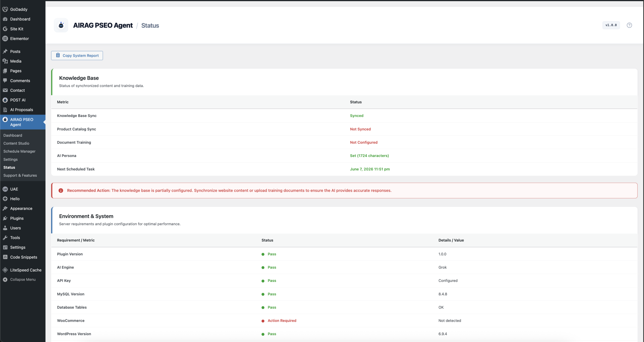Click the Product Catalog Sync row label

[76, 129]
